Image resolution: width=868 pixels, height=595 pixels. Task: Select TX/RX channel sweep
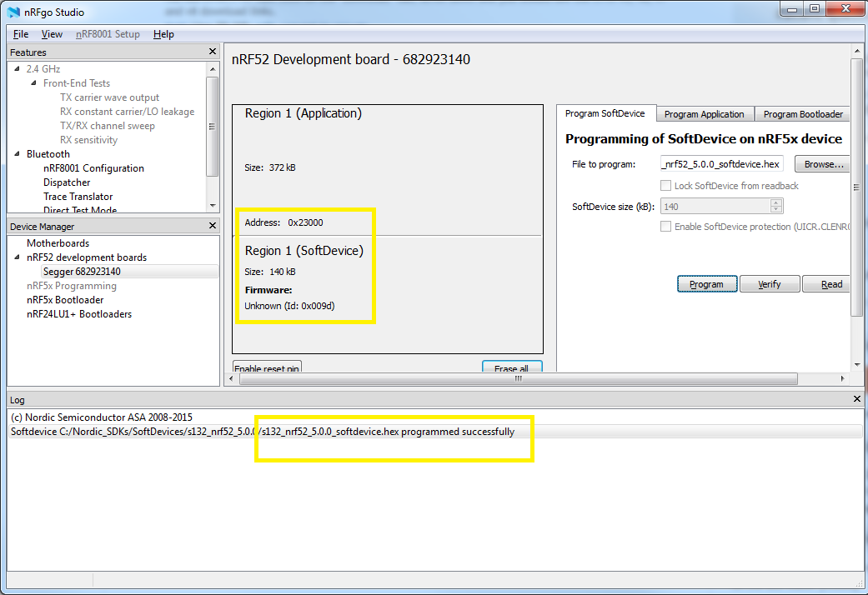[108, 126]
